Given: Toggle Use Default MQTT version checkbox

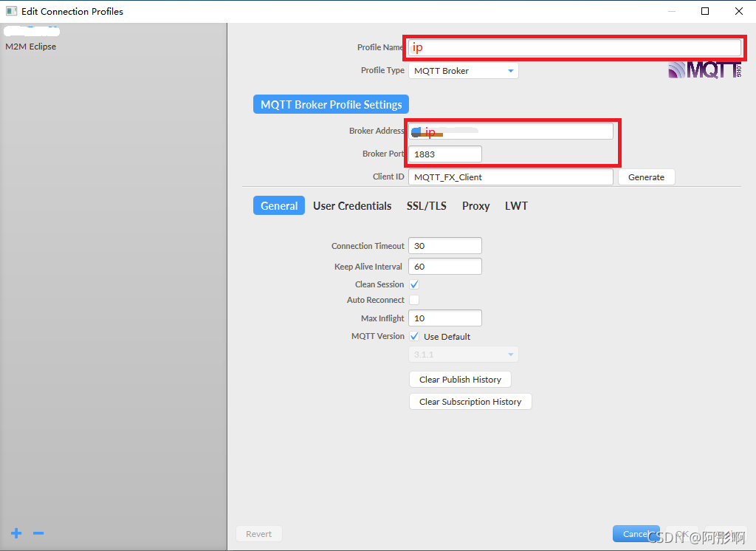Looking at the screenshot, I should (414, 336).
